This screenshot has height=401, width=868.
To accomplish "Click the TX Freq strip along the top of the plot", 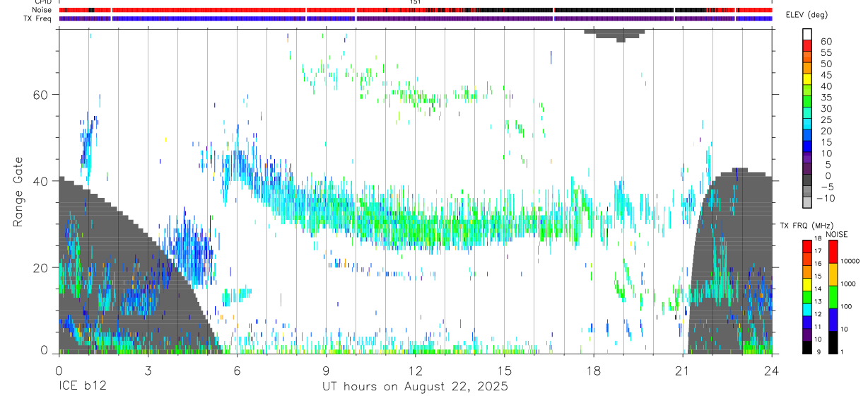I will (416, 18).
